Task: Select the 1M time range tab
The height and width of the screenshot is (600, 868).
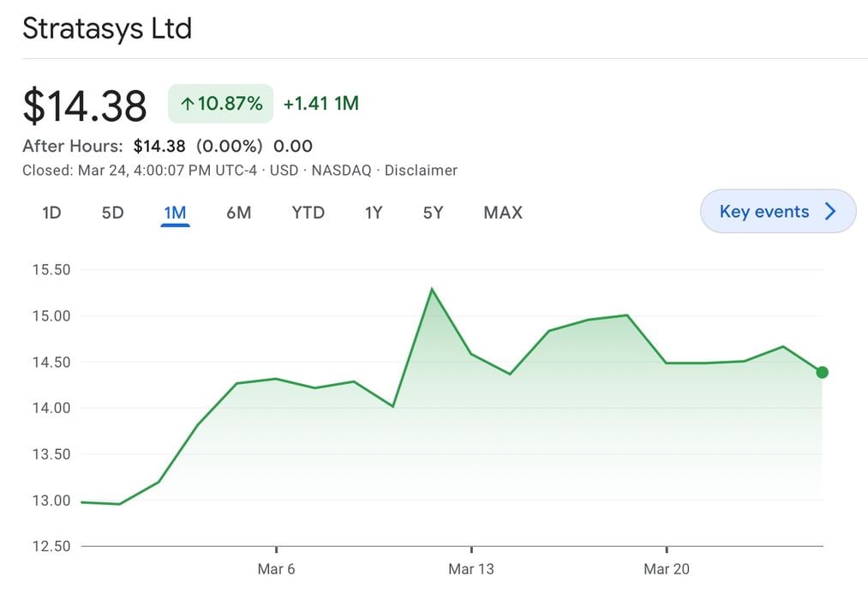Action: tap(175, 213)
